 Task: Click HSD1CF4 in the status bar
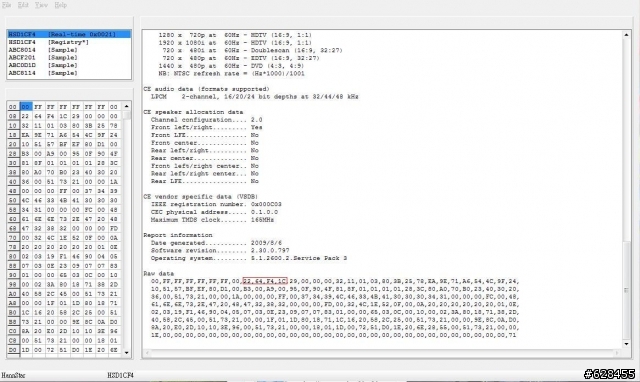pyautogui.click(x=120, y=375)
